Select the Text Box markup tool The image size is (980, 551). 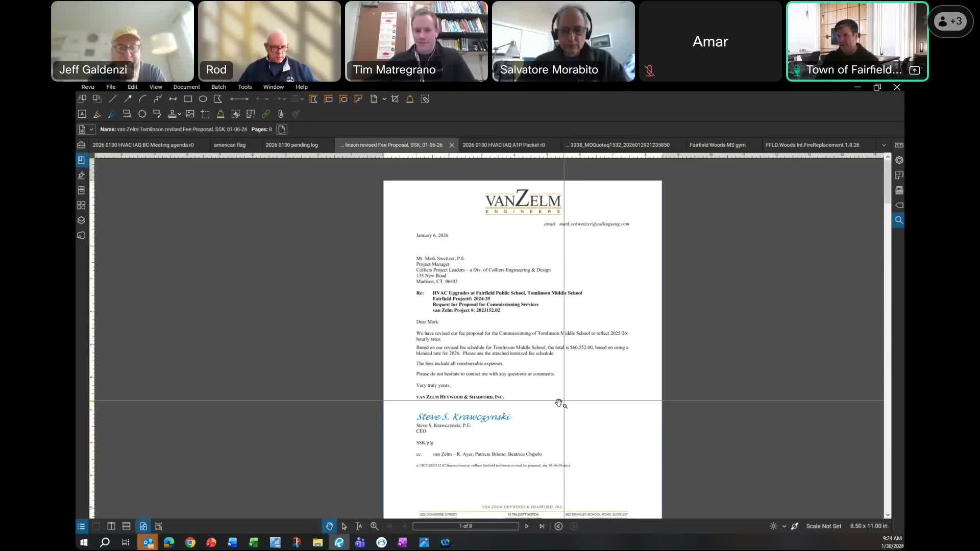82,114
